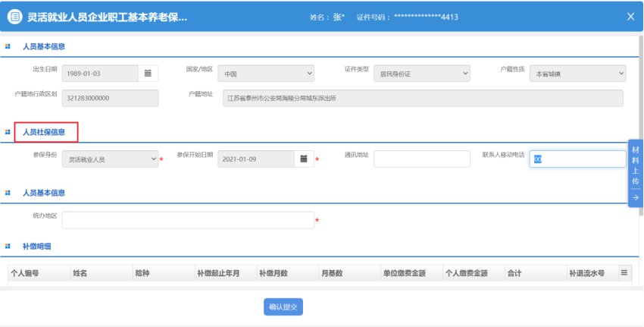Click the 户籍地址 text field

422,99
